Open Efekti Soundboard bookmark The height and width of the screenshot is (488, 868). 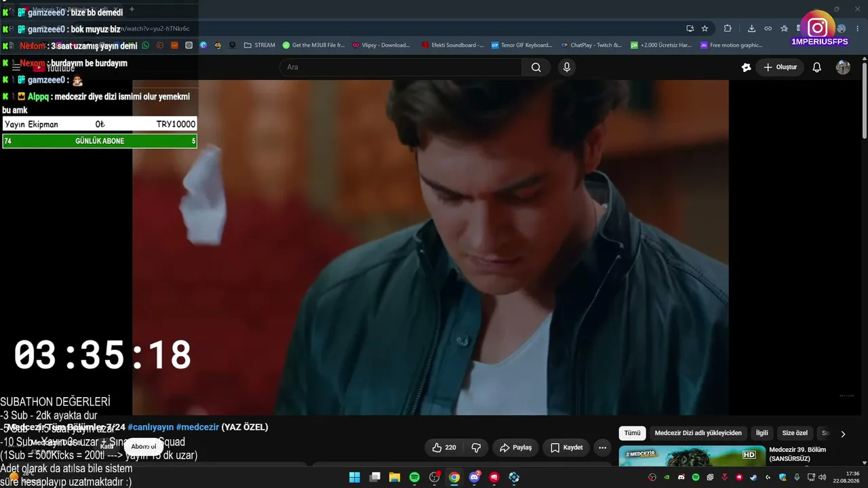click(x=452, y=45)
